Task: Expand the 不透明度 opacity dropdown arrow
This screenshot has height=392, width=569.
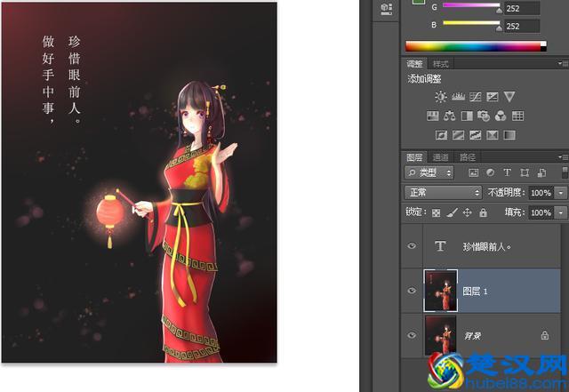Action: click(561, 193)
